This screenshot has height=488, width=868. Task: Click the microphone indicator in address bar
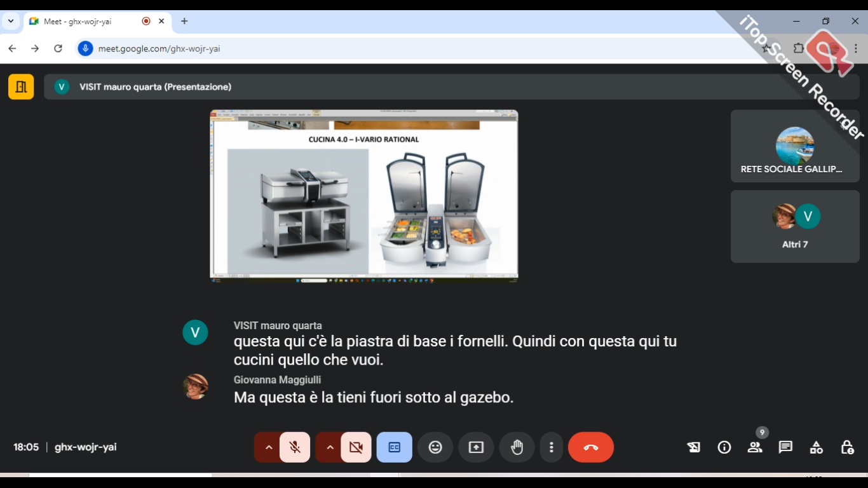[x=85, y=48]
